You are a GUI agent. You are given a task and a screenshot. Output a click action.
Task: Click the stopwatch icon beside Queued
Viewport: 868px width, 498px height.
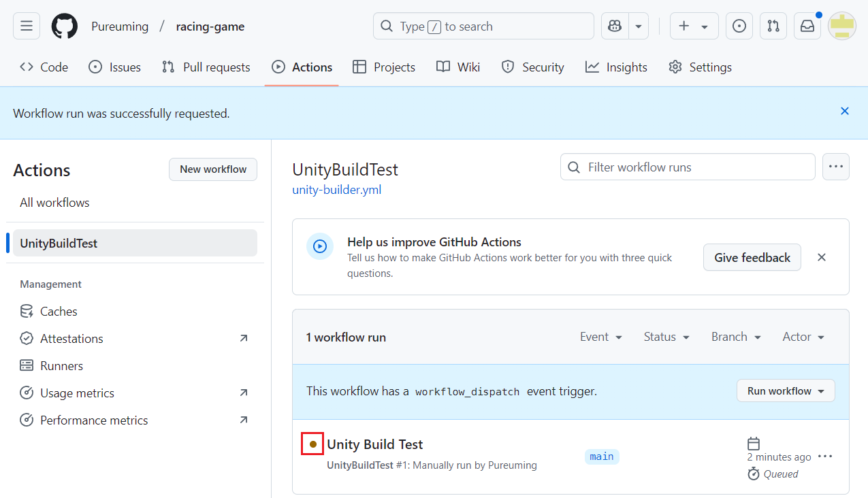754,474
